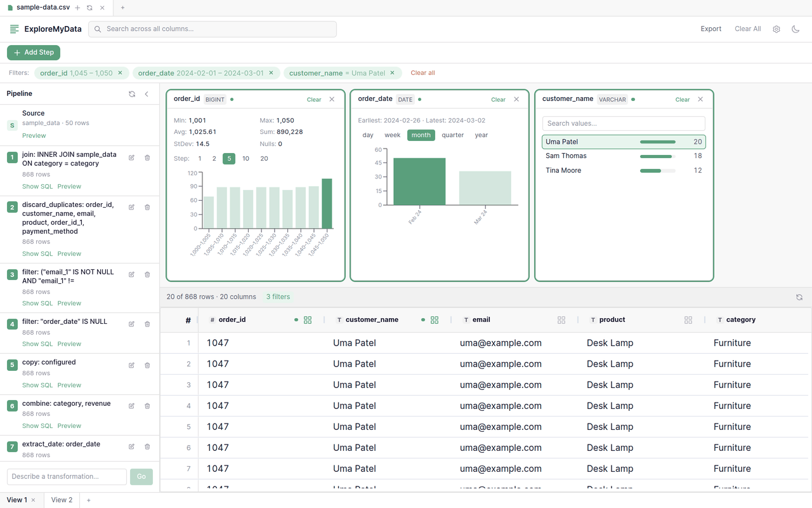This screenshot has width=812, height=508.
Task: Open the settings gear icon
Action: 776,29
